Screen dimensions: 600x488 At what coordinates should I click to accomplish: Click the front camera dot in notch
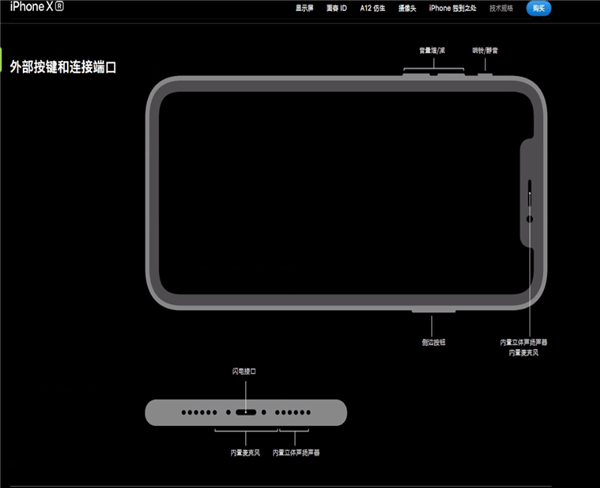pos(530,219)
